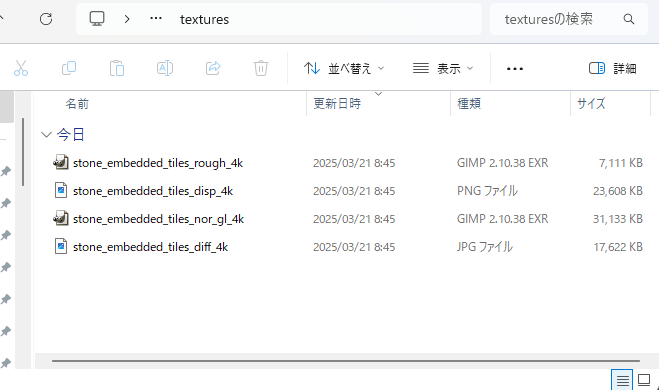
Task: Open the hidden path ellipsis in breadcrumb
Action: pyautogui.click(x=156, y=18)
